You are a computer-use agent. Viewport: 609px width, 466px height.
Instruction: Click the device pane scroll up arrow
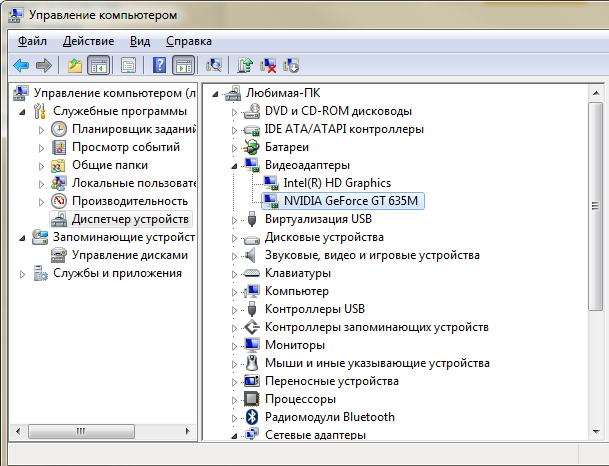click(x=595, y=93)
